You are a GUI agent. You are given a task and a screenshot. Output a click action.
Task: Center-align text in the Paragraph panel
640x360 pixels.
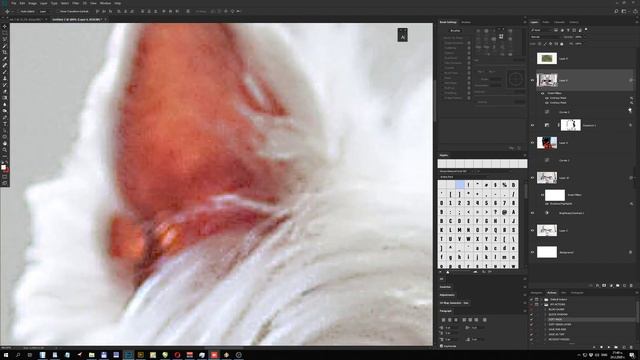(450, 320)
